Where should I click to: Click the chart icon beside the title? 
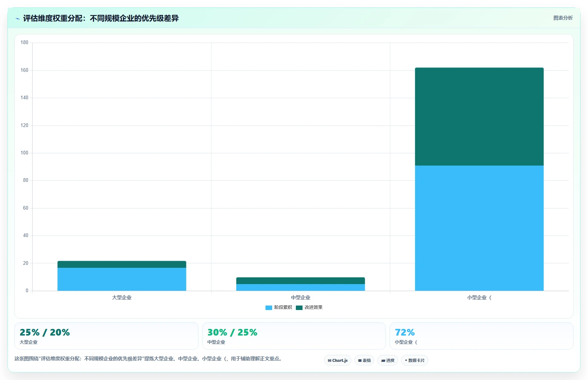[x=17, y=19]
